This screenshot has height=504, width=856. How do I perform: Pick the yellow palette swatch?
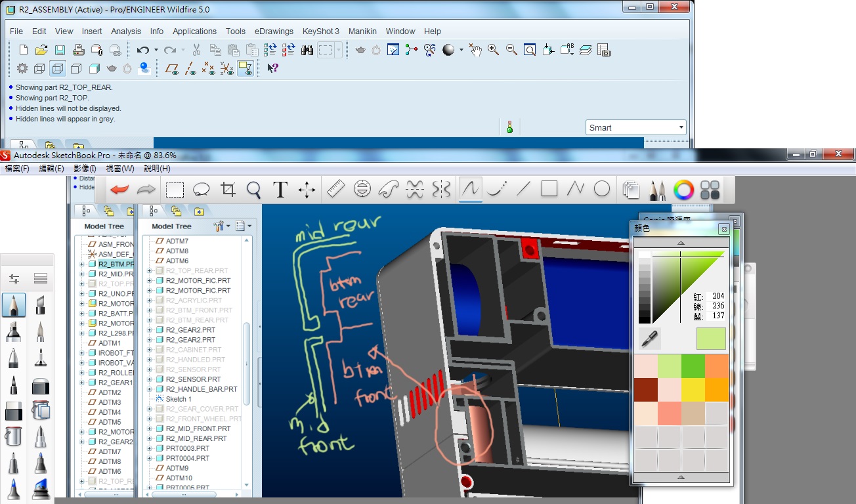693,390
